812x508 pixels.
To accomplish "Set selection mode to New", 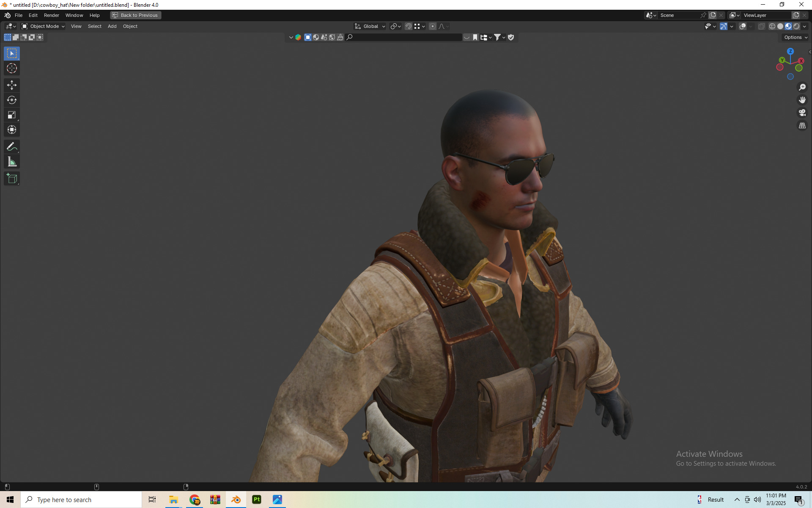I will pos(8,37).
